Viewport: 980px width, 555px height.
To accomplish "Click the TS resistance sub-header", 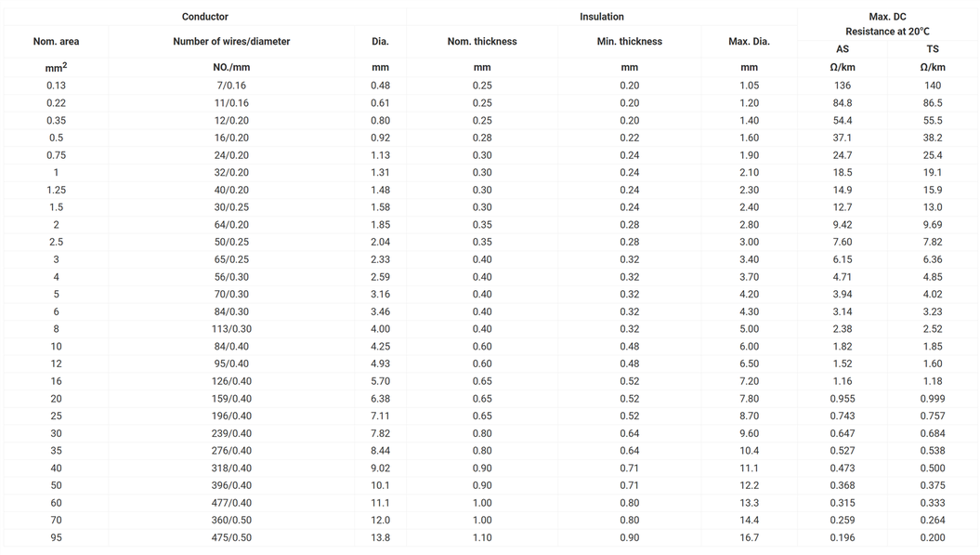I will pos(933,49).
